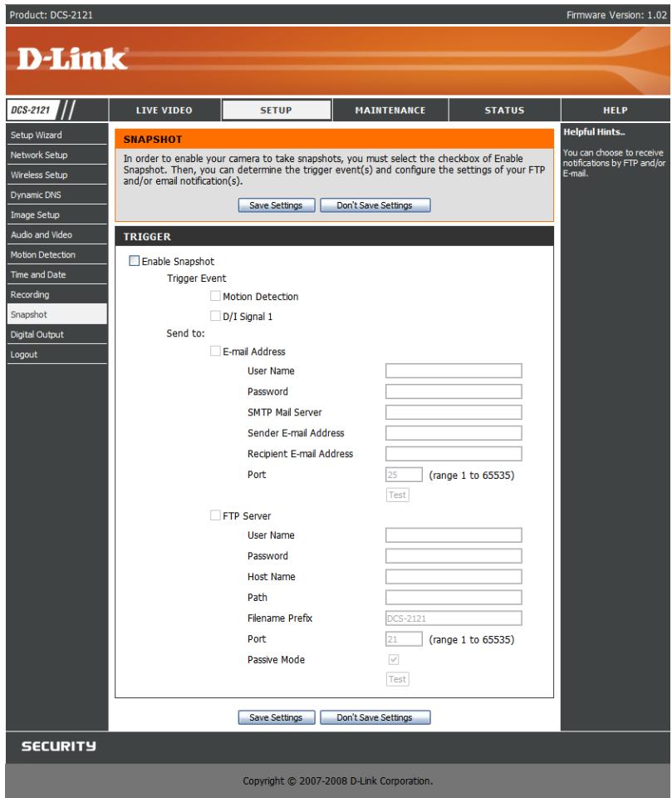The height and width of the screenshot is (798, 672).
Task: Click the FTP Port field showing 21
Action: pos(404,638)
